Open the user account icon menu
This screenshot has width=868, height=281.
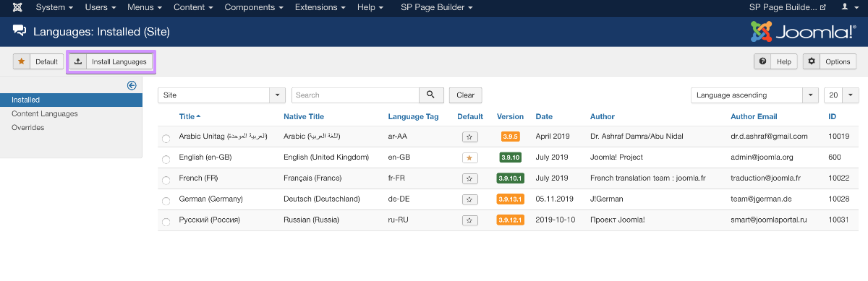[x=848, y=7]
